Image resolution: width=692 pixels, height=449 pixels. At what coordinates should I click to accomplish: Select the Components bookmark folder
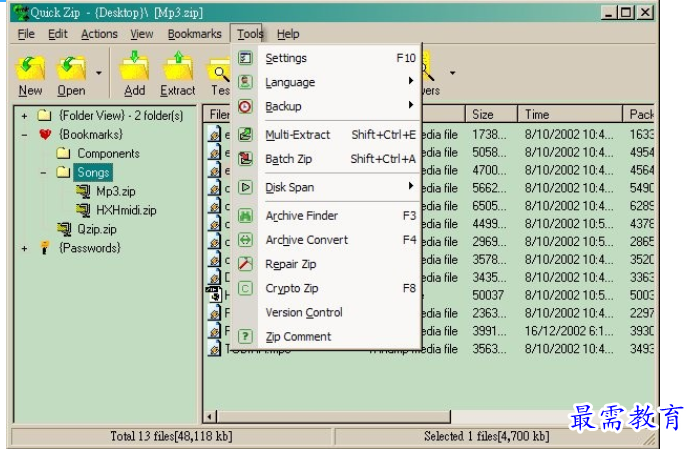(109, 153)
